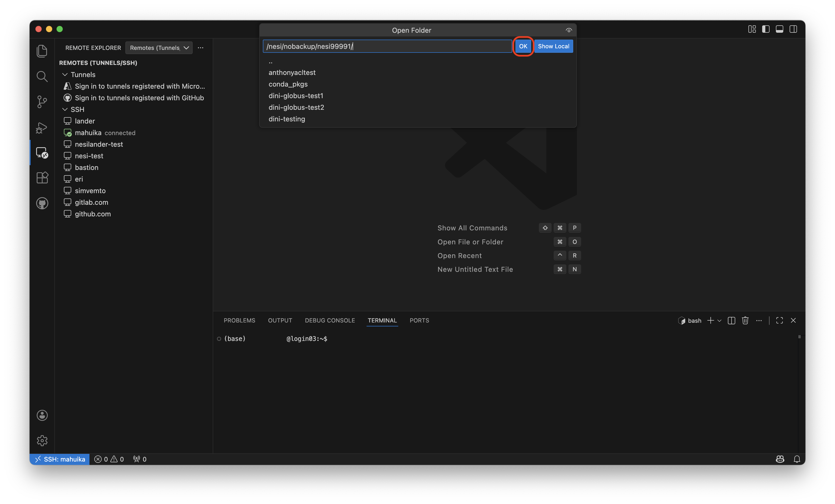Split the terminal pane
This screenshot has height=504, width=835.
(x=731, y=320)
